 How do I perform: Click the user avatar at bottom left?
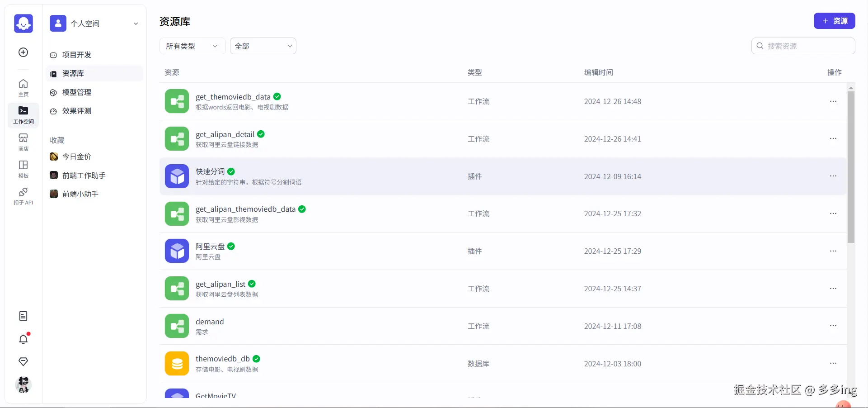point(23,385)
